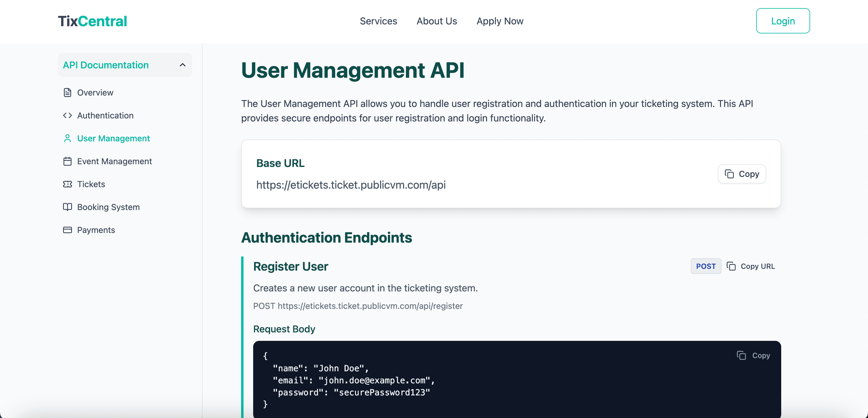Viewport: 868px width, 418px height.
Task: Open the Overview documentation page
Action: (x=95, y=92)
